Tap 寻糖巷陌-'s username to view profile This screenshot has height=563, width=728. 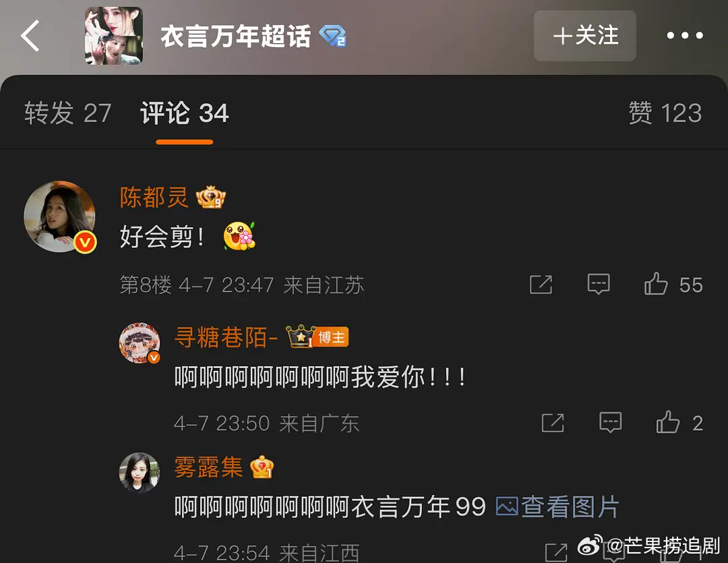pos(226,336)
